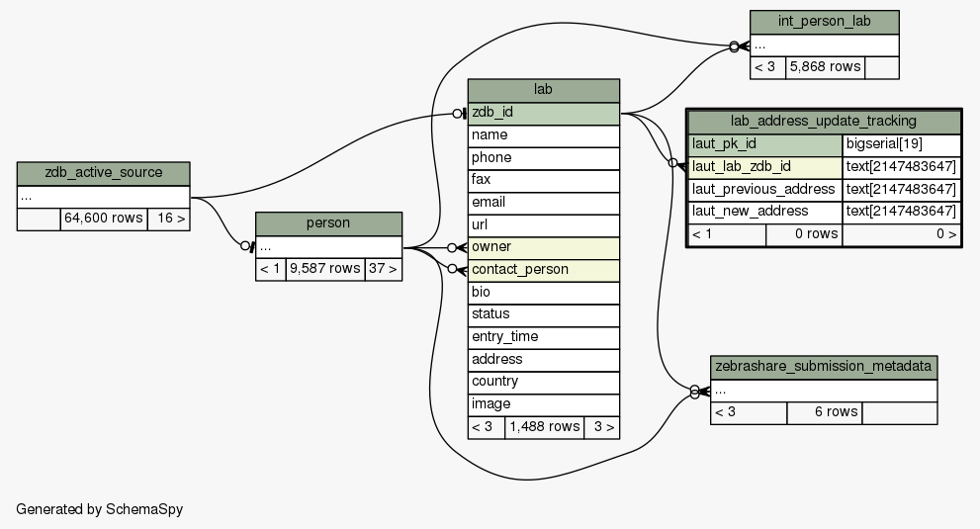
Task: Click the owner column in lab table
Action: pyautogui.click(x=543, y=247)
